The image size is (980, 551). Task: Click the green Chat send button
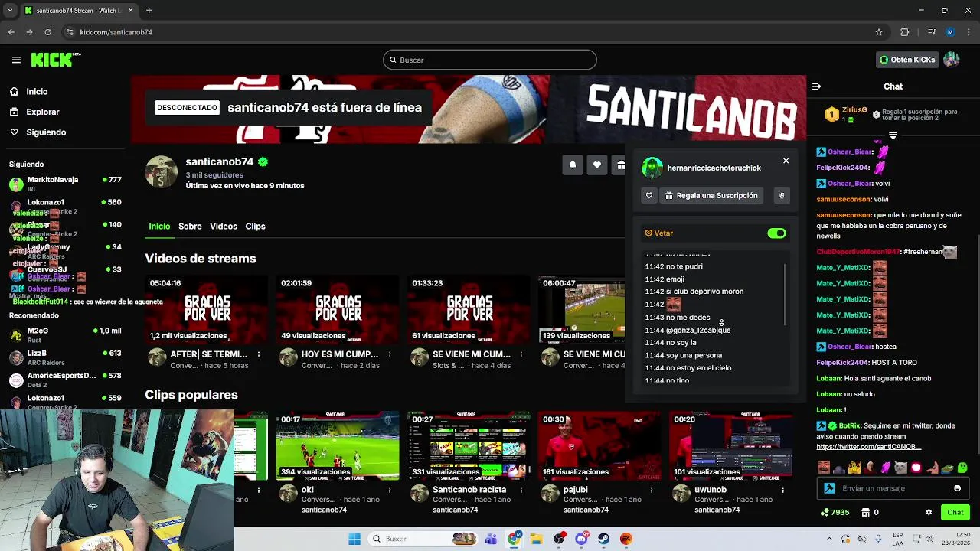(955, 513)
